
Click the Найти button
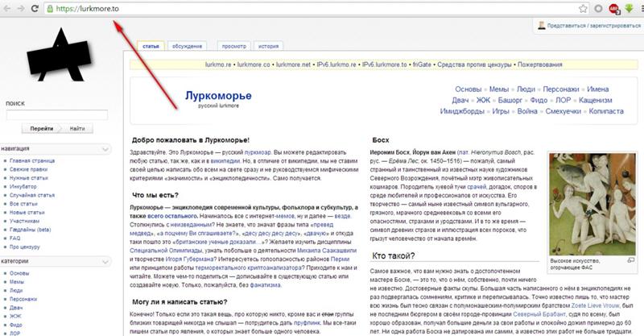[77, 129]
